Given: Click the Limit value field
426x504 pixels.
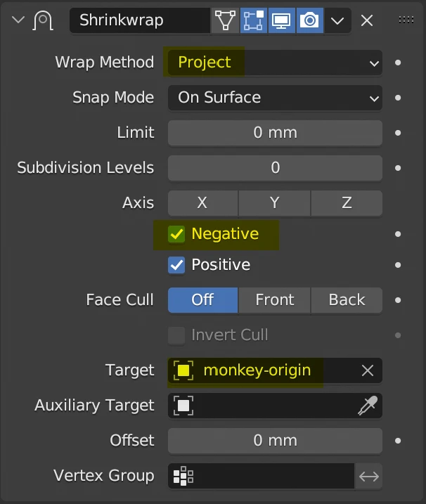Looking at the screenshot, I should pyautogui.click(x=275, y=133).
